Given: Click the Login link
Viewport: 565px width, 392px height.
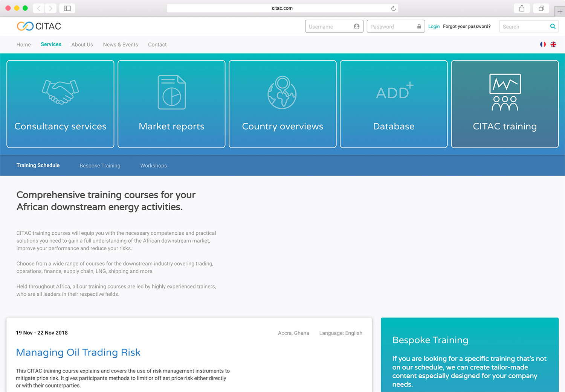Looking at the screenshot, I should [434, 26].
